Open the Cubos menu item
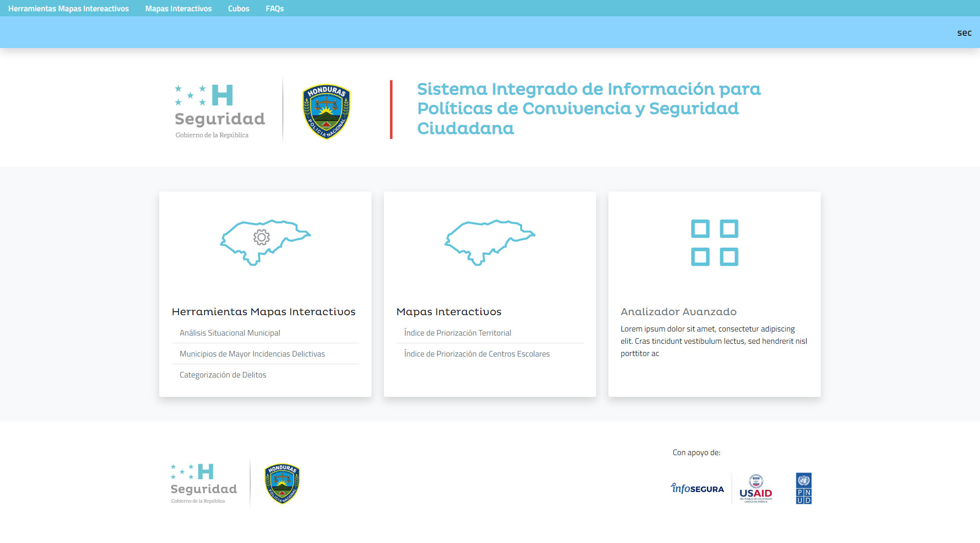 (238, 9)
